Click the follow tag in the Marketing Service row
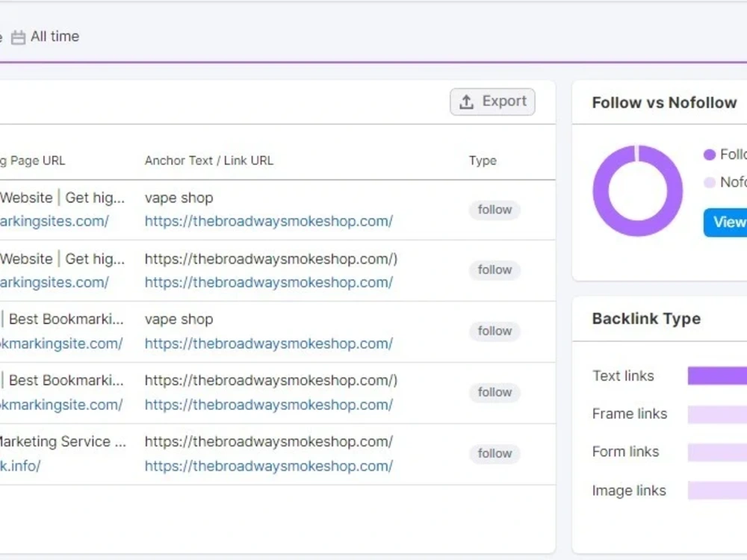The height and width of the screenshot is (560, 747). click(495, 453)
